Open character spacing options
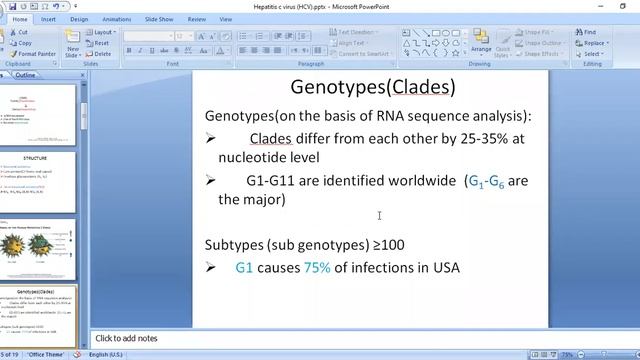Viewport: 640px width, 360px height. (188, 51)
